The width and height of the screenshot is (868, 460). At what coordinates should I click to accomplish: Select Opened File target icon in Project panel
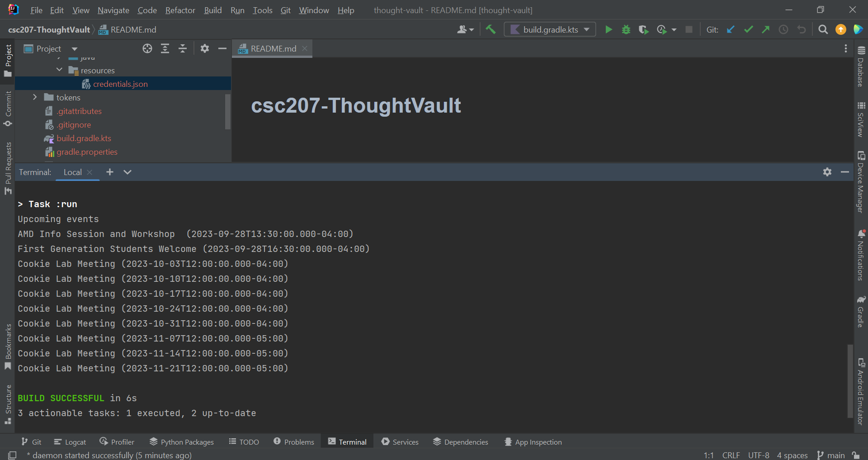(147, 48)
